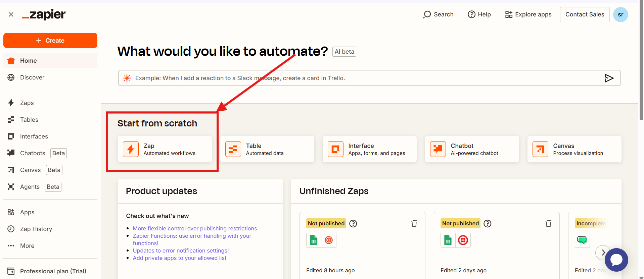Click the Interface card icon
The image size is (644, 279).
[x=335, y=149]
